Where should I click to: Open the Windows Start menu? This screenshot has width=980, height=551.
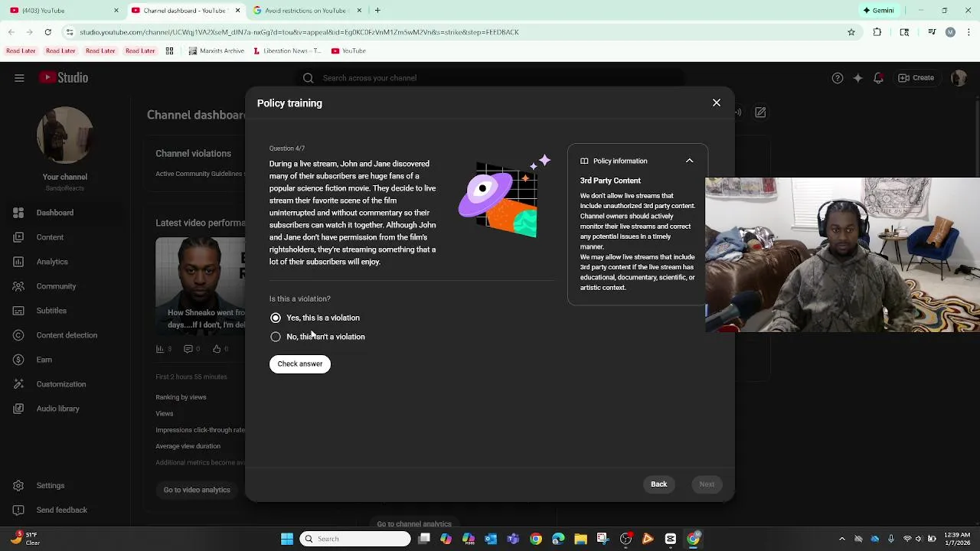[x=287, y=539]
